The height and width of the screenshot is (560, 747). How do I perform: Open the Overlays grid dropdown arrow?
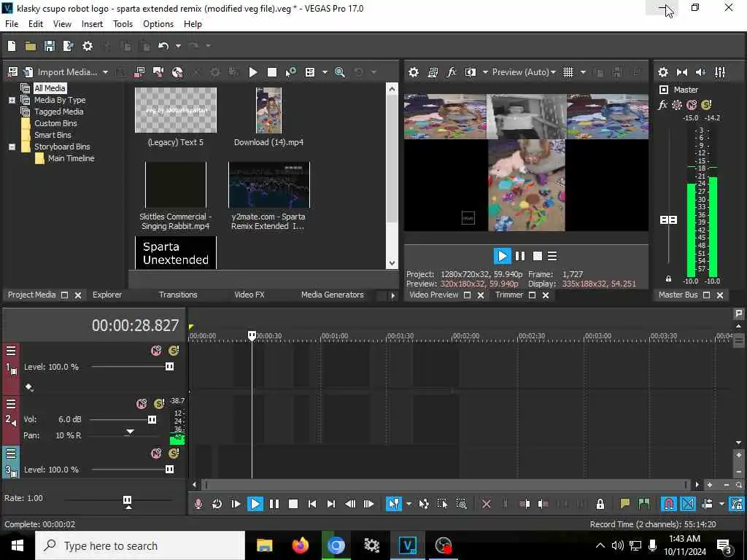tap(583, 72)
